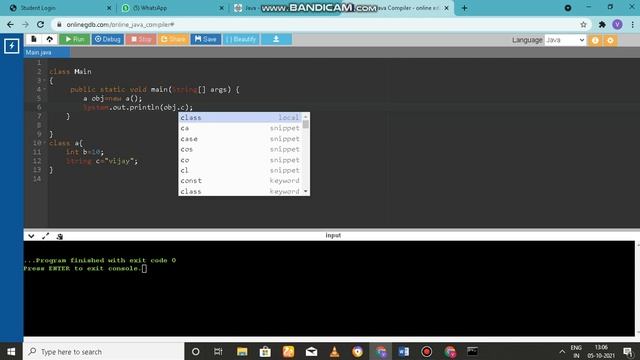Bookmark this page with the star icon
Screen dimensions: 640x360
pyautogui.click(x=583, y=24)
